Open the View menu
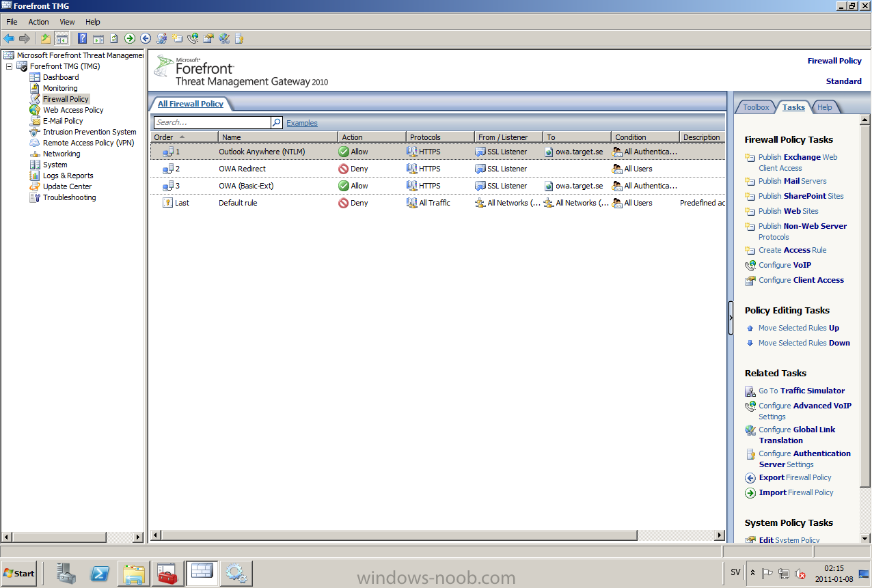Screen dimensions: 872x588 click(67, 22)
